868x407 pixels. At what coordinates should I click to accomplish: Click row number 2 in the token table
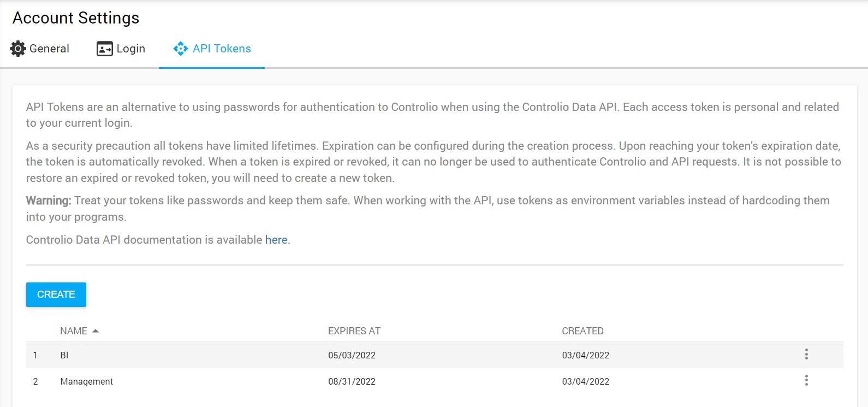click(x=35, y=381)
